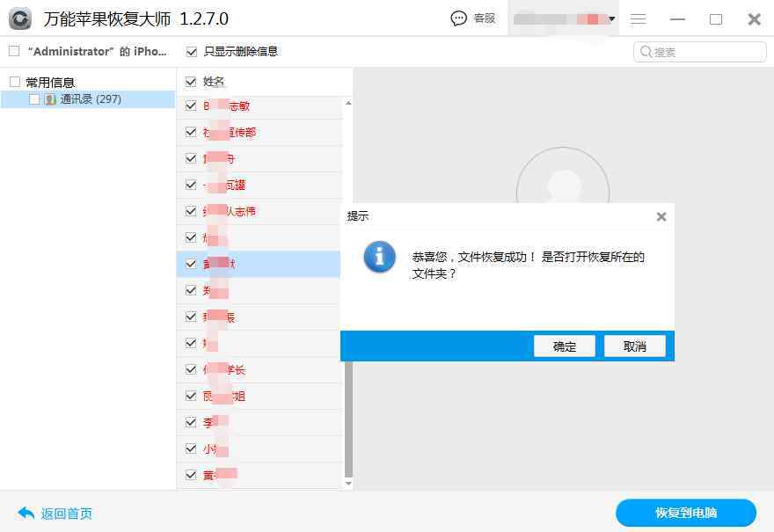Select the contact row ending in 辰
Viewport: 774px width, 532px height.
[259, 317]
